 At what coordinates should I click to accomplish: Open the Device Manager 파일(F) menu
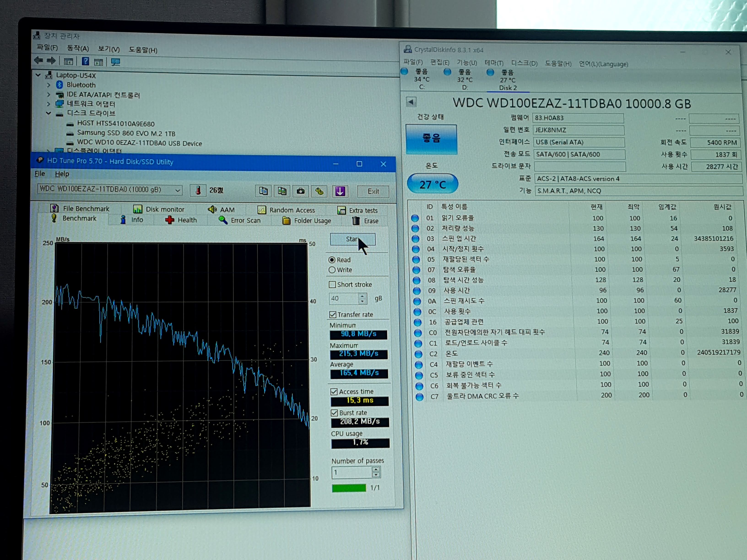(x=47, y=47)
